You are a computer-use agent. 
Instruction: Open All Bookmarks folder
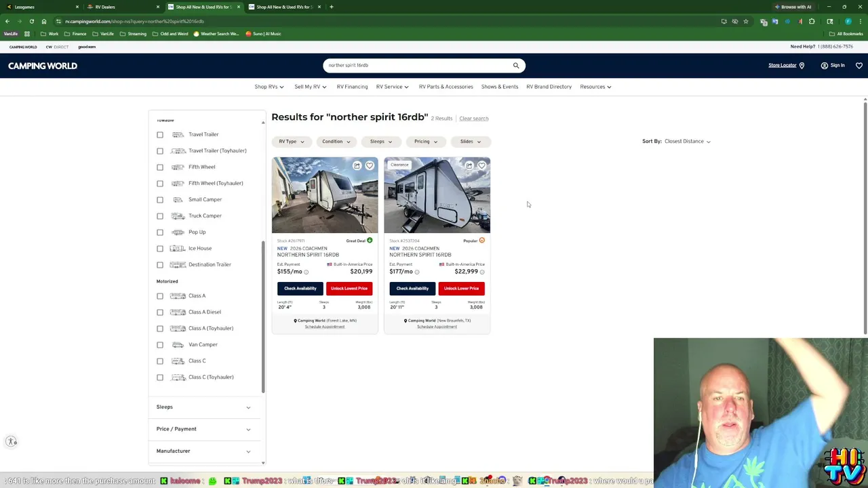846,34
